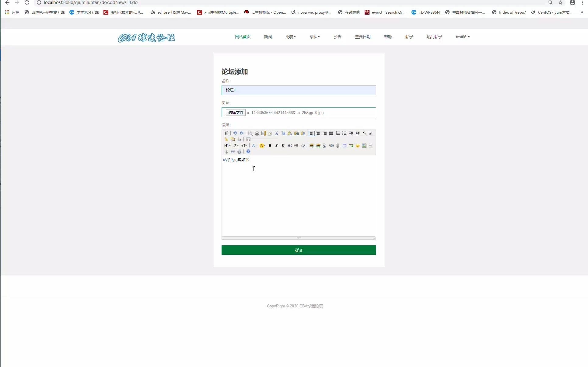Screen dimensions: 588x367
Task: Toggle HTML source code view in editor
Action: tap(226, 133)
